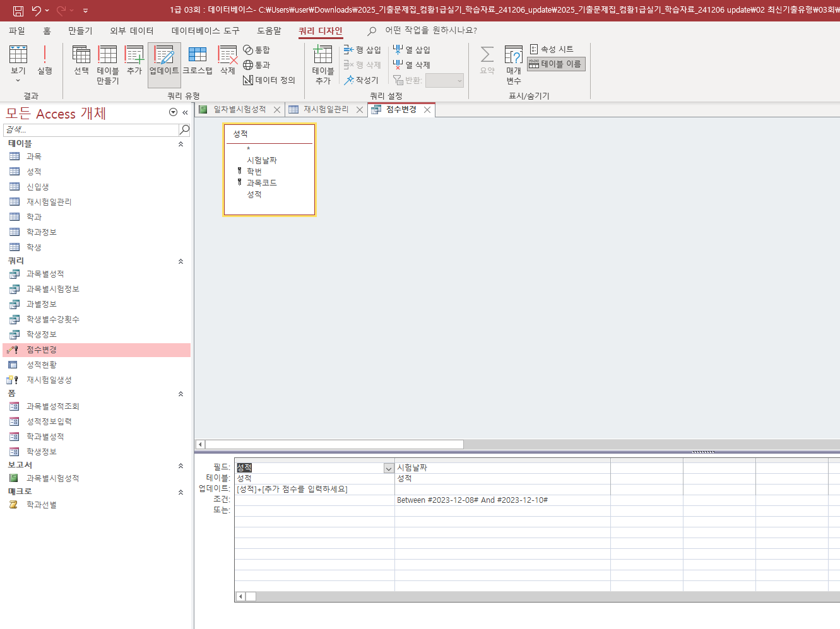840x629 pixels.
Task: Launch the expression Builder (작성기)
Action: 362,80
